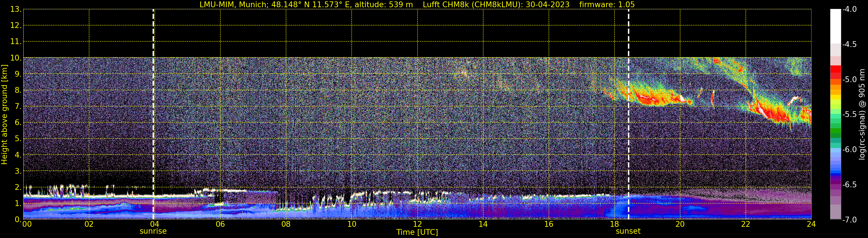Click the height axis tick label "5."
This screenshot has width=868, height=238.
tap(18, 139)
